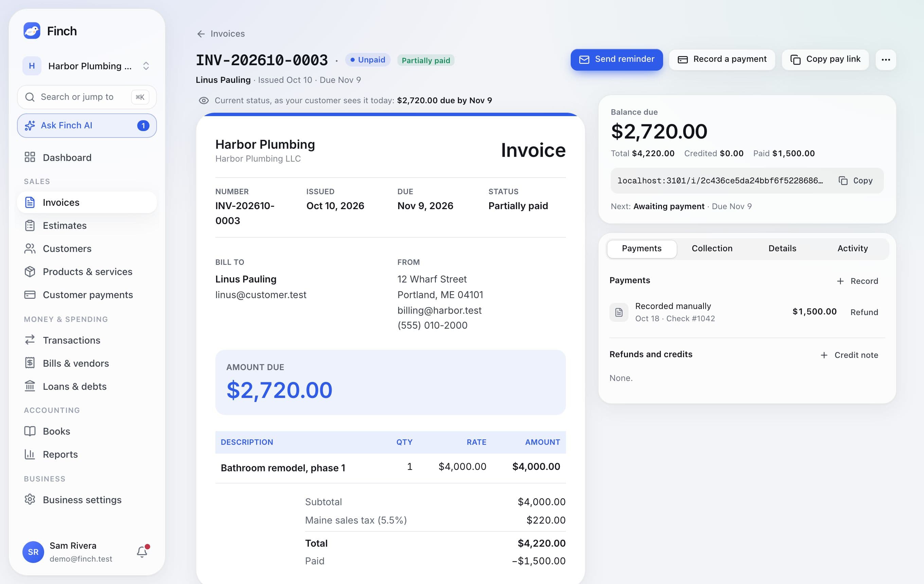Image resolution: width=924 pixels, height=584 pixels.
Task: Click the Send reminder button
Action: tap(617, 59)
